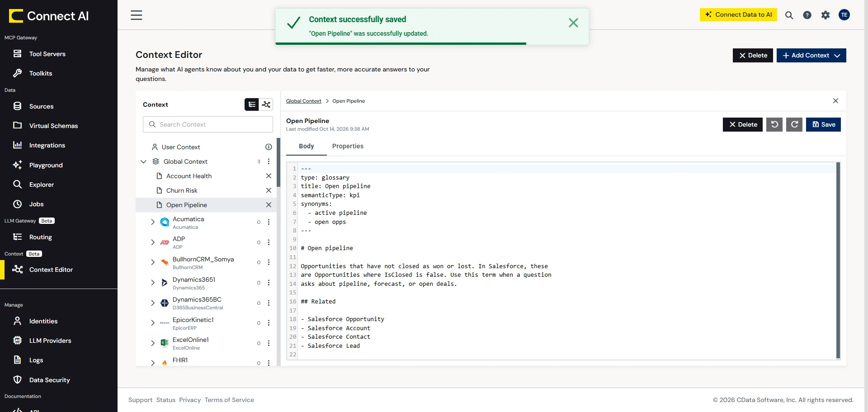Follow the Global Context breadcrumb link

(303, 101)
